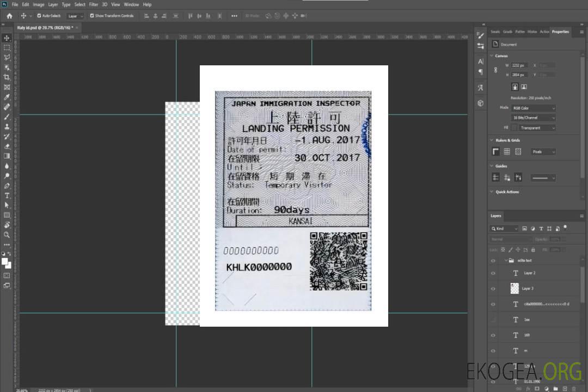Set landscape canvas orientation
Viewport: 588px width, 392px height.
coord(524,87)
